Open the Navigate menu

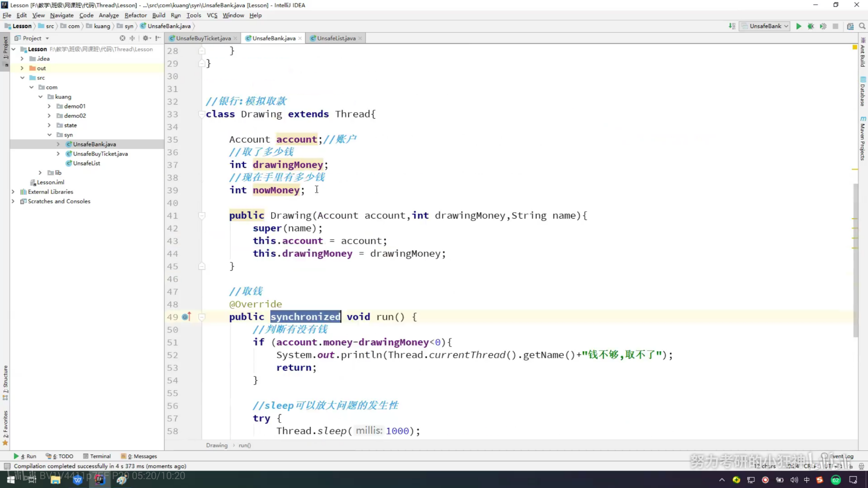pyautogui.click(x=61, y=15)
